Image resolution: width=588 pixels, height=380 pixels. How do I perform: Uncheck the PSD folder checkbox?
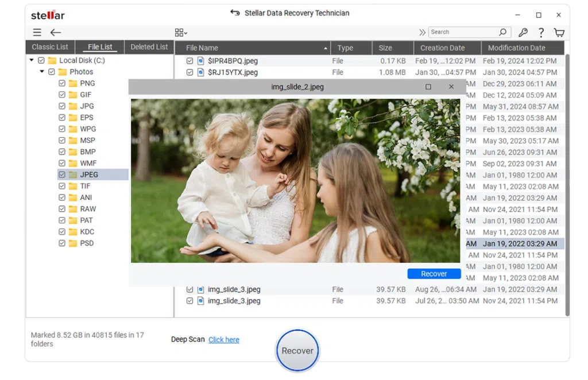pos(61,243)
